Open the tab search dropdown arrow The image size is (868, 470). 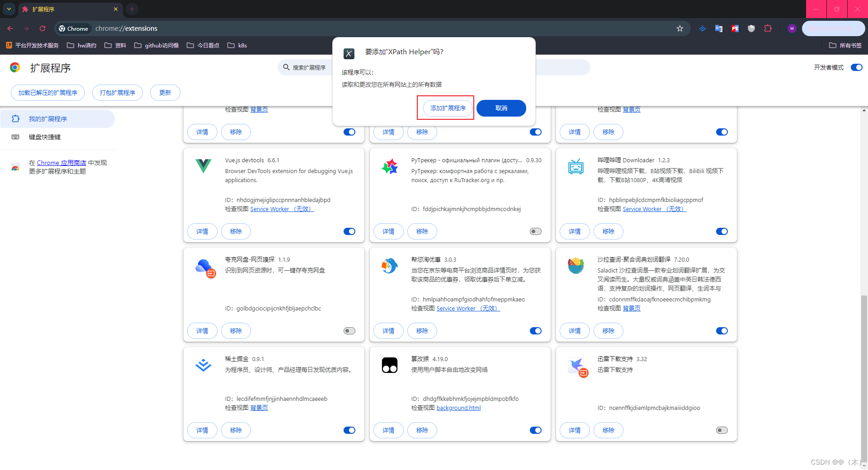pos(9,9)
